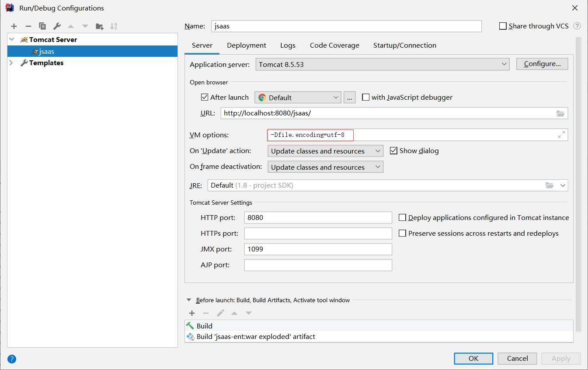Edit before launch task pencil icon
Screen dimensions: 588x370
(x=220, y=313)
